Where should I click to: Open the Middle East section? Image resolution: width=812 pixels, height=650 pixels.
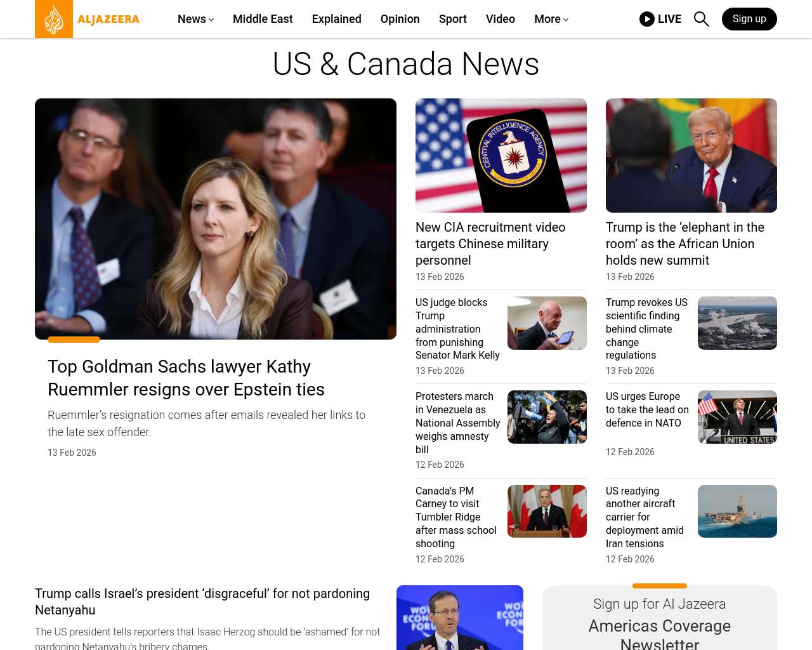click(x=263, y=19)
